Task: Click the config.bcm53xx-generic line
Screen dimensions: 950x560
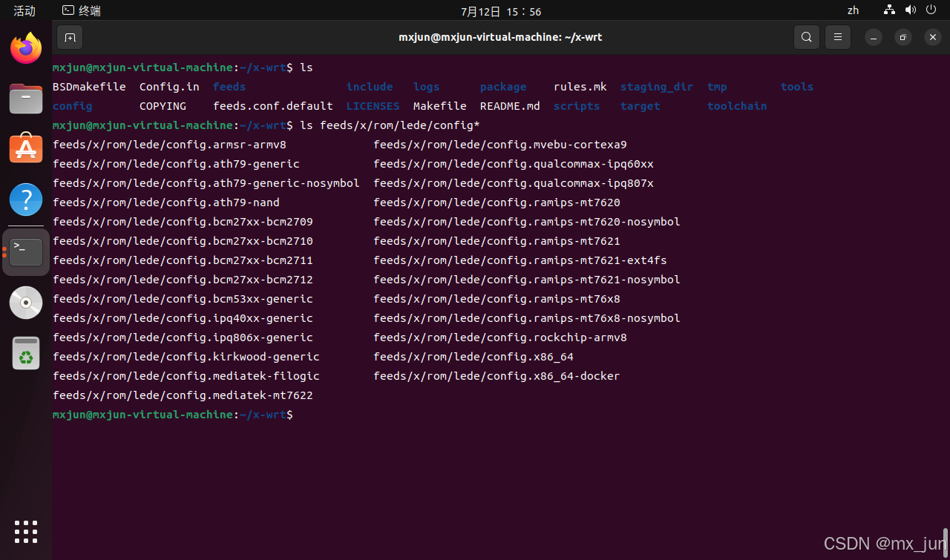Action: tap(183, 299)
